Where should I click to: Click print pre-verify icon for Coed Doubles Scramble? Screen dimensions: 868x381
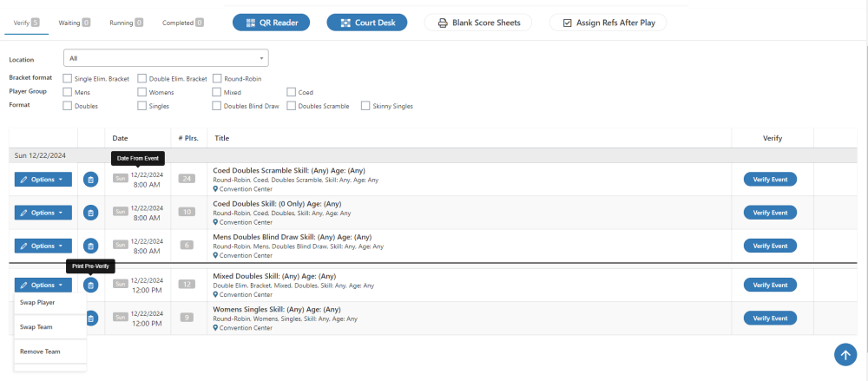90,180
